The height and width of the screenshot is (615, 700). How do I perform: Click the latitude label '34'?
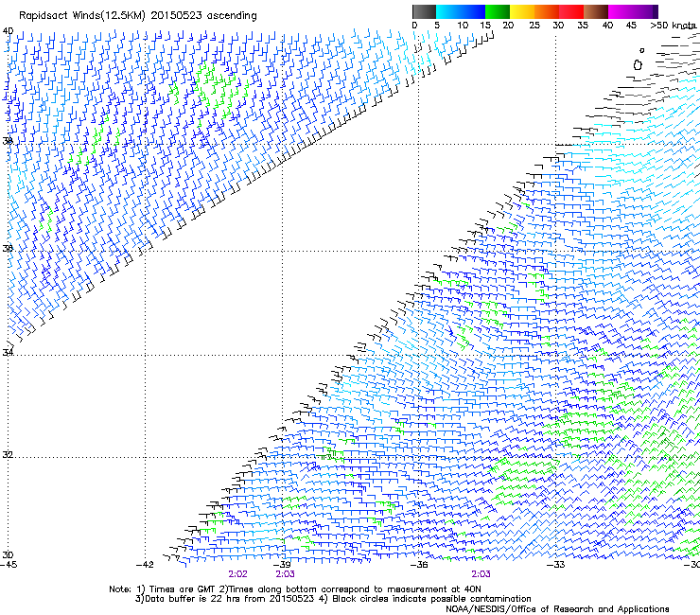point(8,352)
